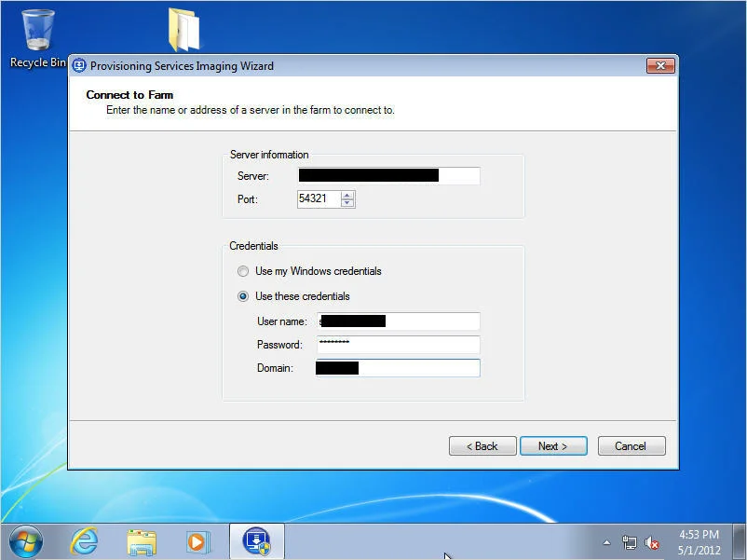Open the Windows Start orb

(x=26, y=542)
